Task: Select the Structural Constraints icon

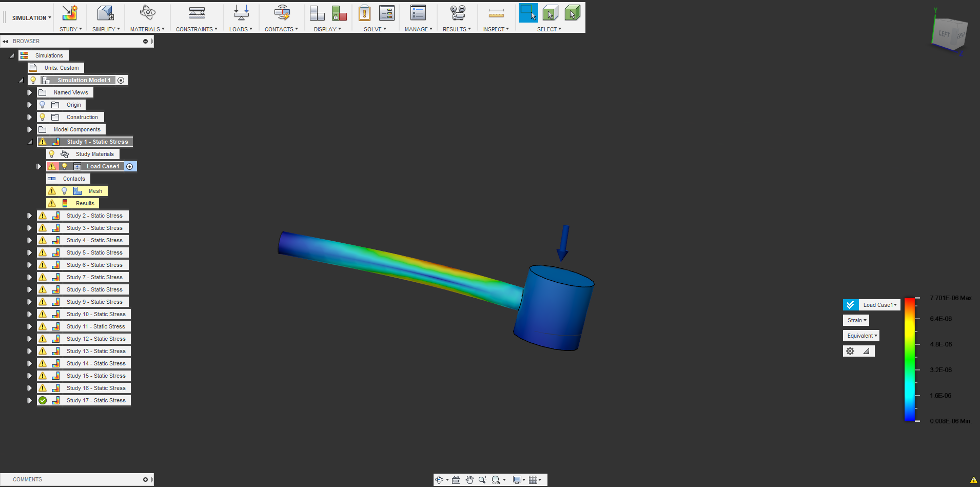Action: point(197,13)
